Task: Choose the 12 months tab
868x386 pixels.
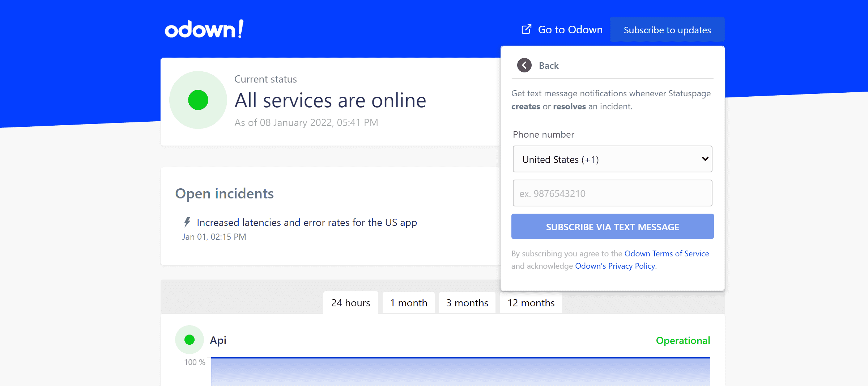Action: [531, 303]
